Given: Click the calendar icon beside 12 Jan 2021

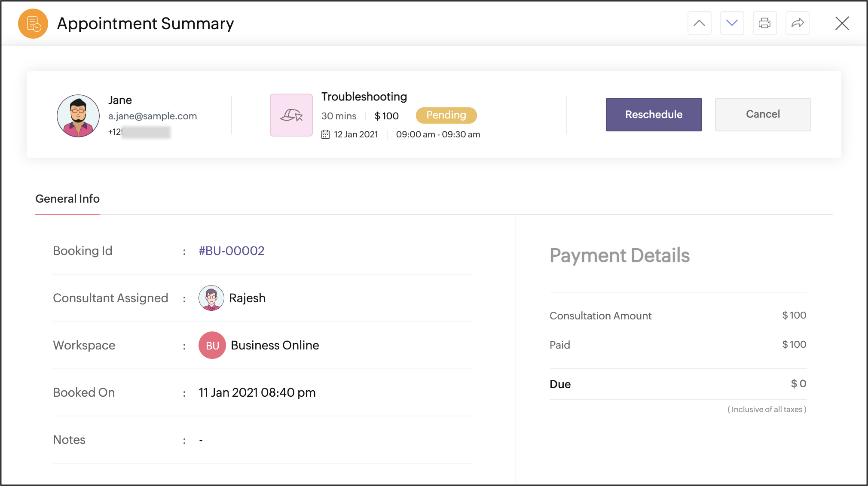Looking at the screenshot, I should [325, 134].
